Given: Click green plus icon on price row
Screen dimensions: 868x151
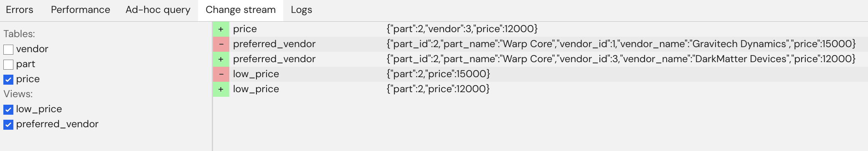Looking at the screenshot, I should [x=221, y=29].
